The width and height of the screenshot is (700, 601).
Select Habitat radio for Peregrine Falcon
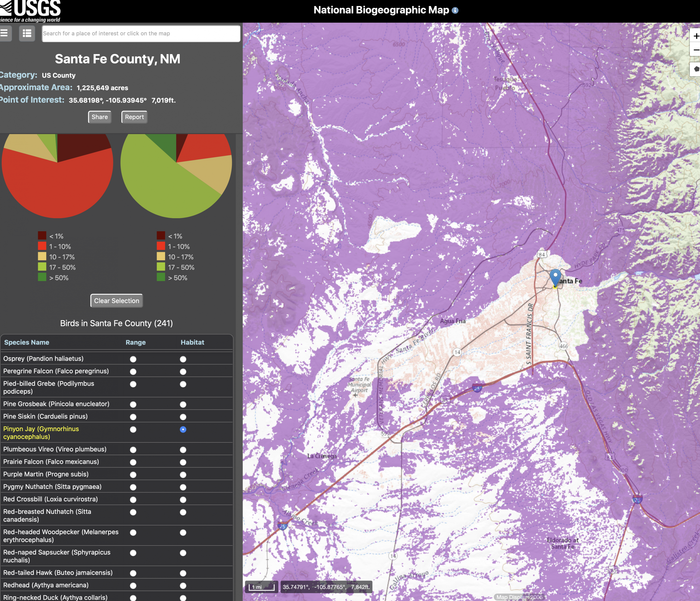[x=183, y=372]
